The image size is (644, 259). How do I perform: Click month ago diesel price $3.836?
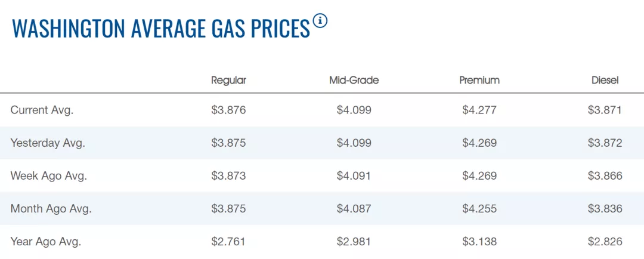point(605,209)
